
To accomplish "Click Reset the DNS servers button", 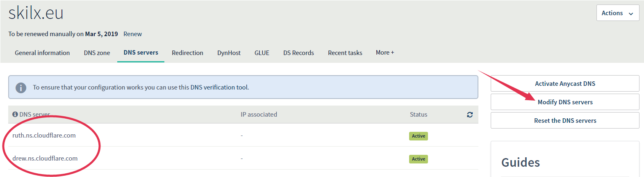I will (x=565, y=120).
